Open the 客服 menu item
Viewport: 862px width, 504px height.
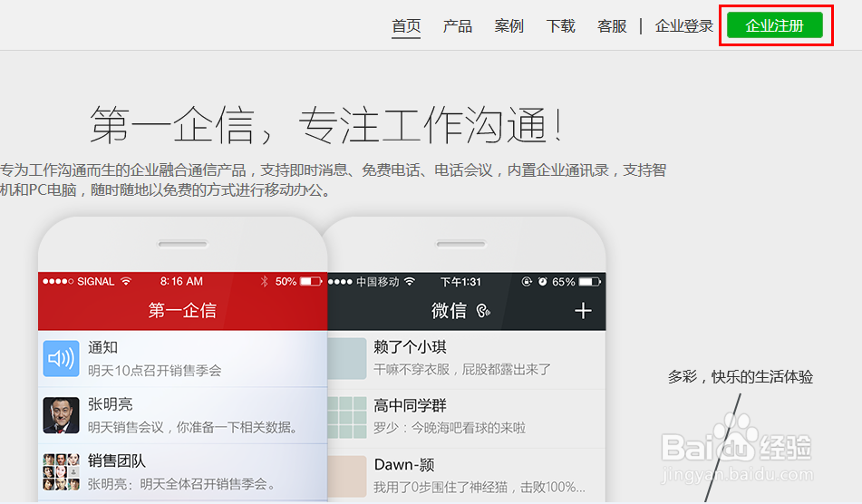(x=612, y=25)
